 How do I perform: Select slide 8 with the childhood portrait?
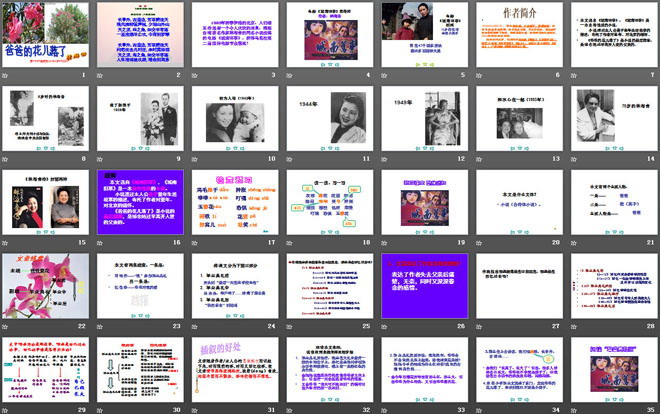click(41, 117)
